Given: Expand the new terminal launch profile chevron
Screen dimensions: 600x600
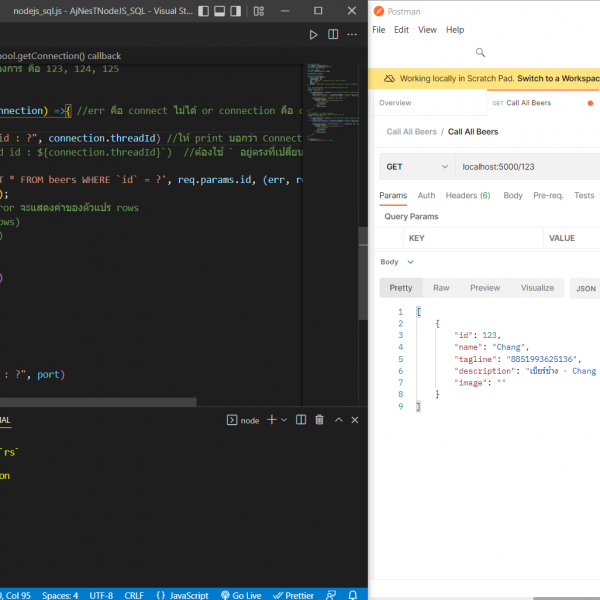Looking at the screenshot, I should tap(284, 420).
